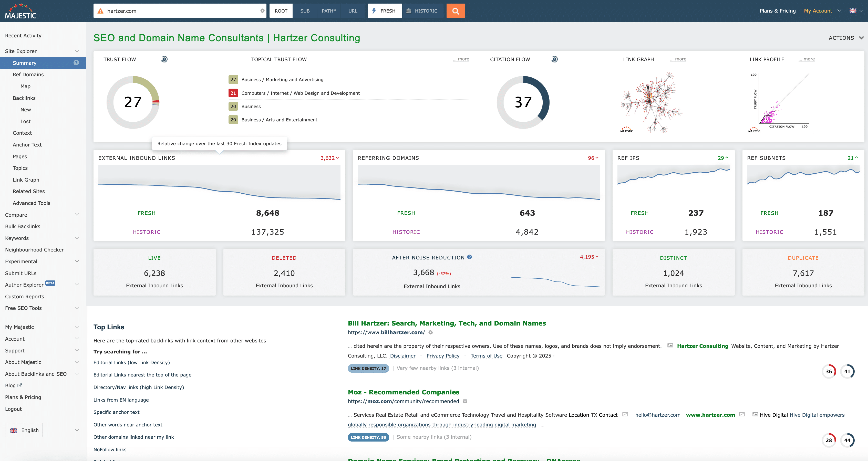Expand the Experimental section

(77, 261)
